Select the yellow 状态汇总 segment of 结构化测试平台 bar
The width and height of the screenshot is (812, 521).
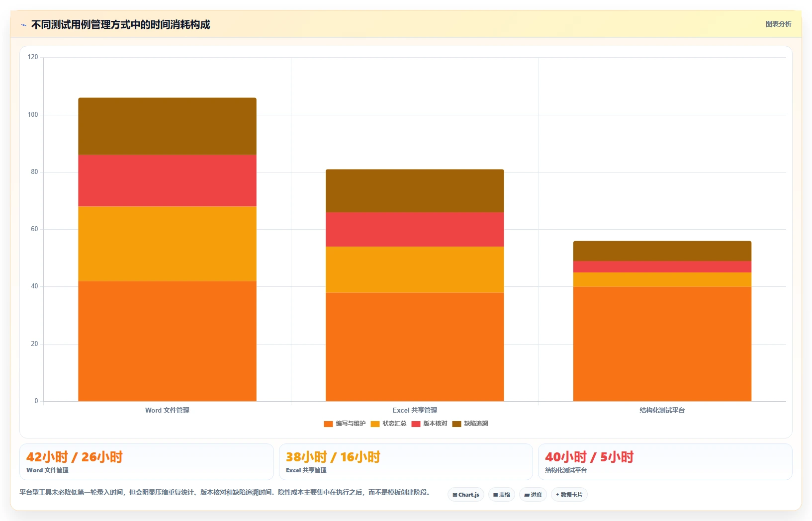[662, 279]
